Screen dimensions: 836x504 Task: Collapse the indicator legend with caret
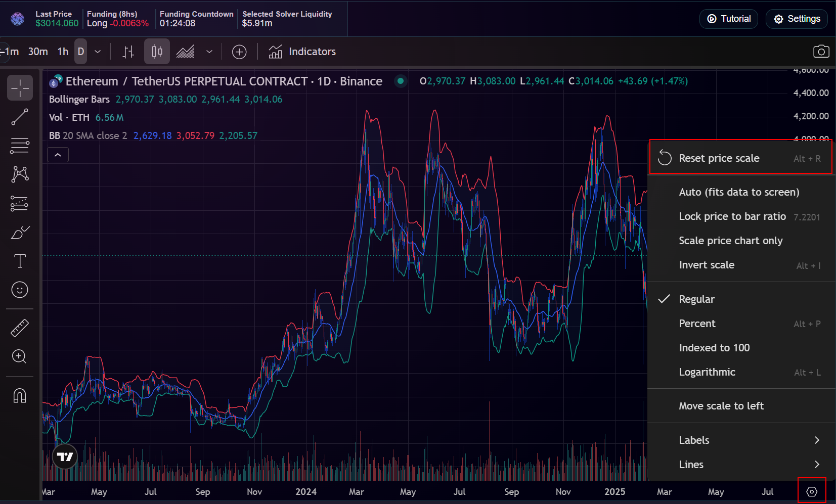[x=58, y=155]
